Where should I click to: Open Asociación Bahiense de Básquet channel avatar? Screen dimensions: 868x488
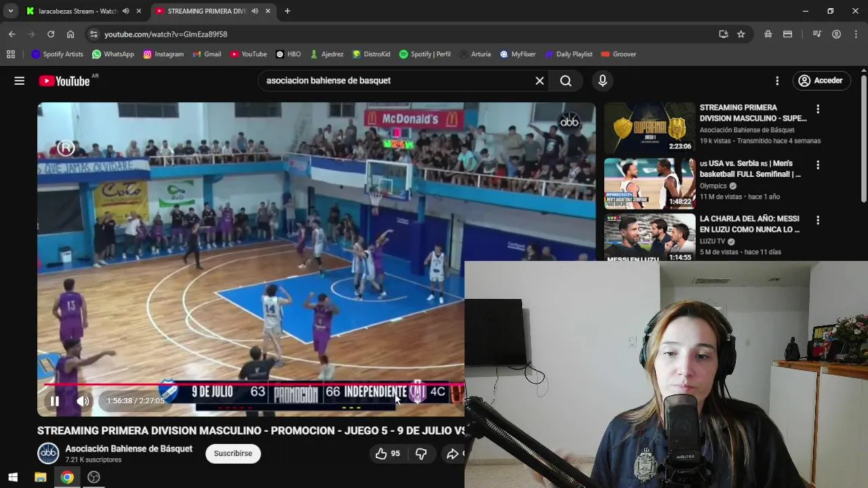click(x=48, y=453)
